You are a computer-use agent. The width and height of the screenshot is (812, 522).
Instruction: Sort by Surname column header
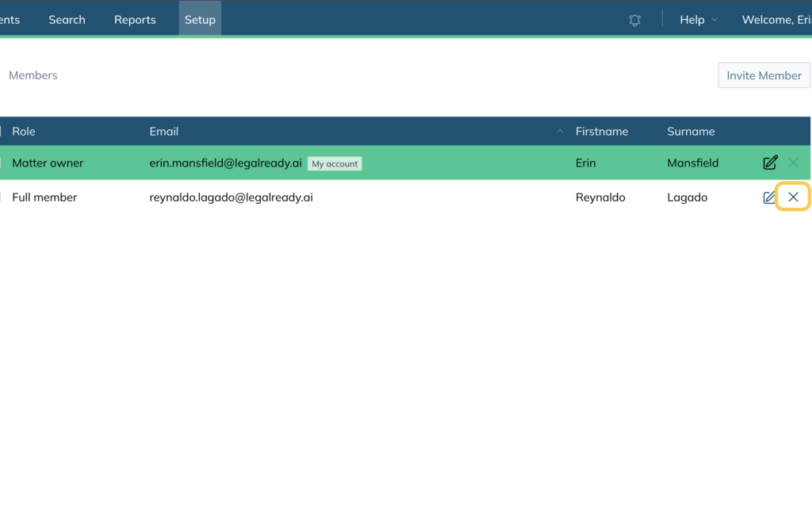691,132
